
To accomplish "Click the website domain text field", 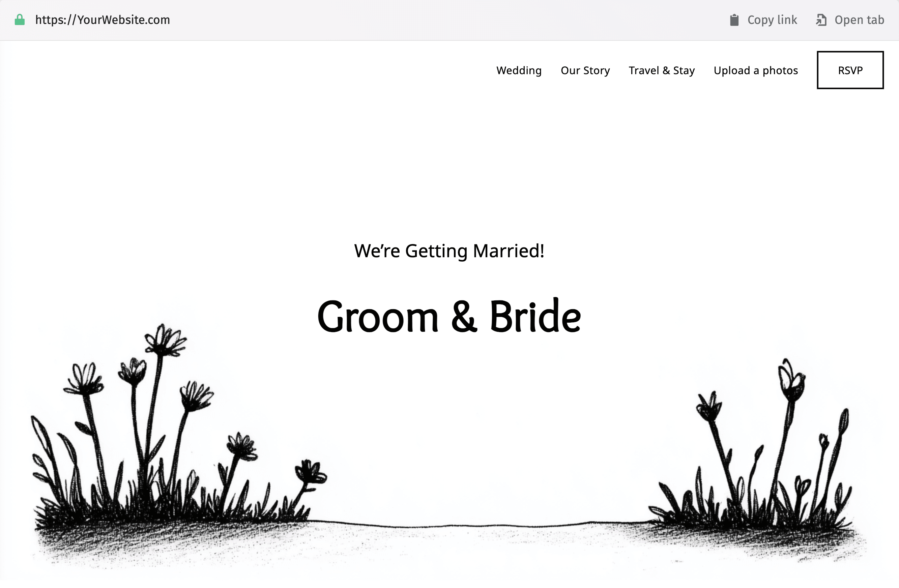I will click(103, 20).
